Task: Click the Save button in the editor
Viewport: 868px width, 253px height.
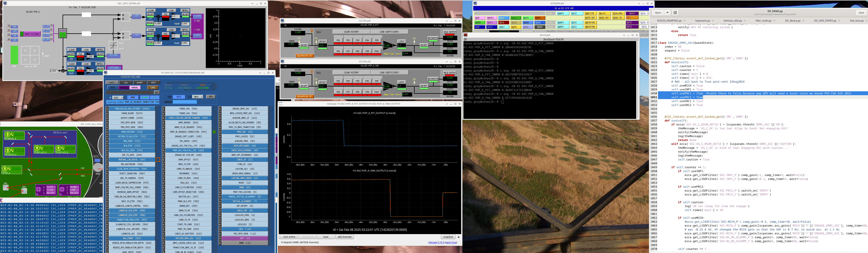Action: (861, 12)
